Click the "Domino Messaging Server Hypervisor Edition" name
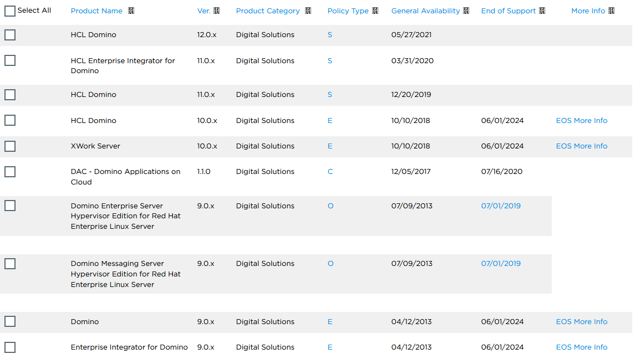This screenshot has height=364, width=640. (126, 274)
